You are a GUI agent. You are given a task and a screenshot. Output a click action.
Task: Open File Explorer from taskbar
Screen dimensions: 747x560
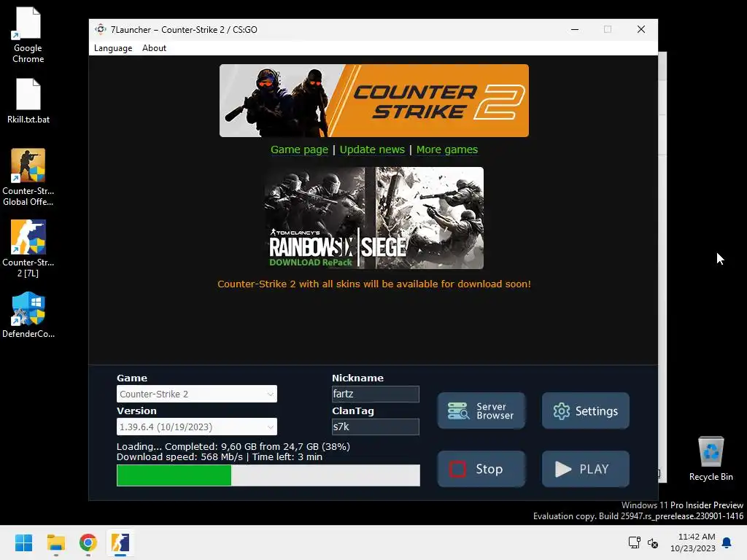tap(55, 542)
